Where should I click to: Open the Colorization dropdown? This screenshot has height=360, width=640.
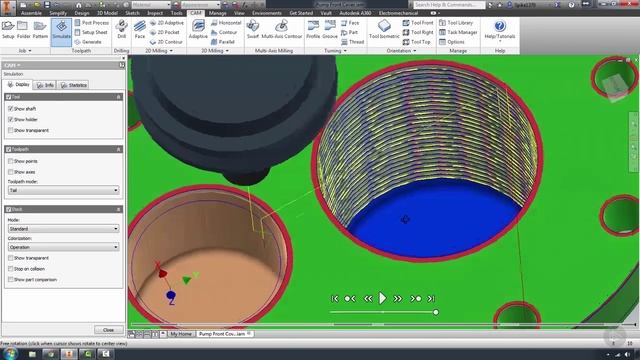click(x=63, y=247)
